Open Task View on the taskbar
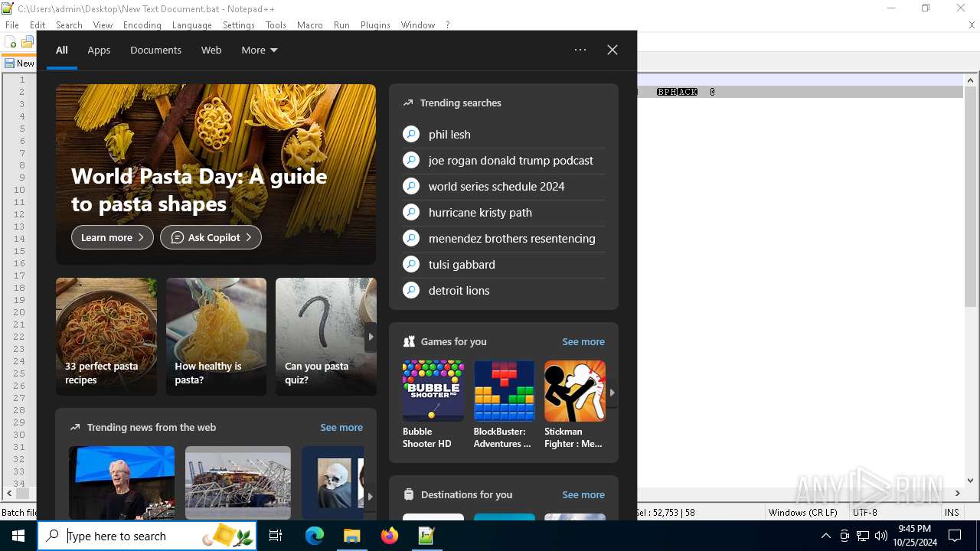 (x=276, y=536)
